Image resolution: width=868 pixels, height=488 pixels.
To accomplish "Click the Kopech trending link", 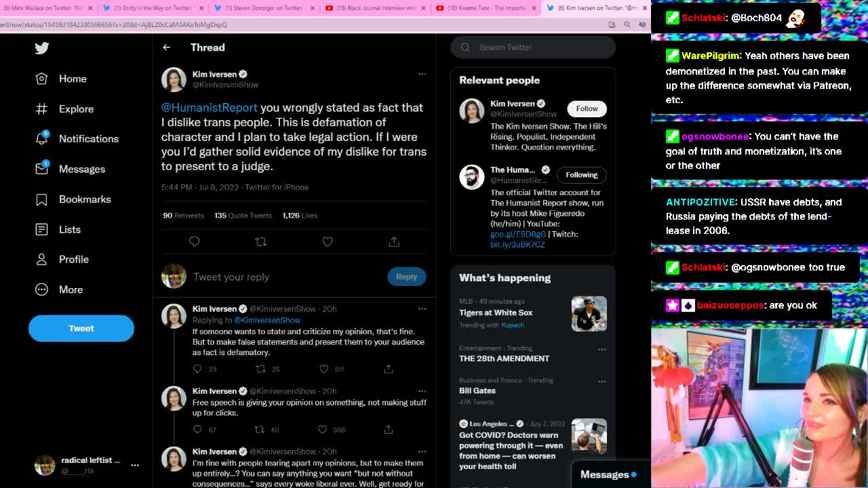I will [x=513, y=325].
